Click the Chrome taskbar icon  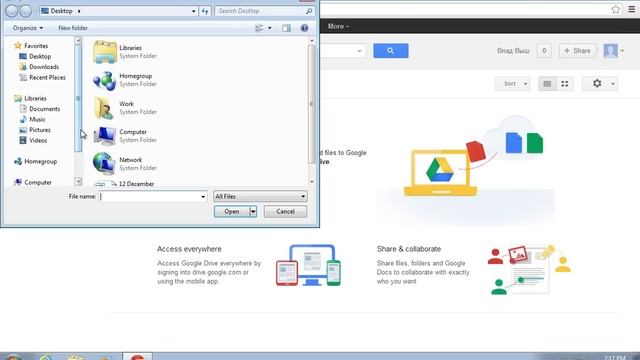pos(138,356)
